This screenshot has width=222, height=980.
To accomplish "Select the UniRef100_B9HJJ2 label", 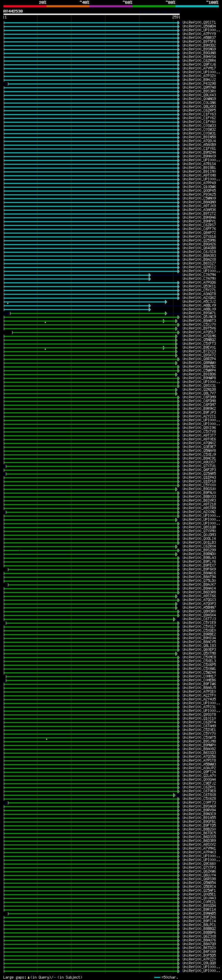I will tap(199, 80).
